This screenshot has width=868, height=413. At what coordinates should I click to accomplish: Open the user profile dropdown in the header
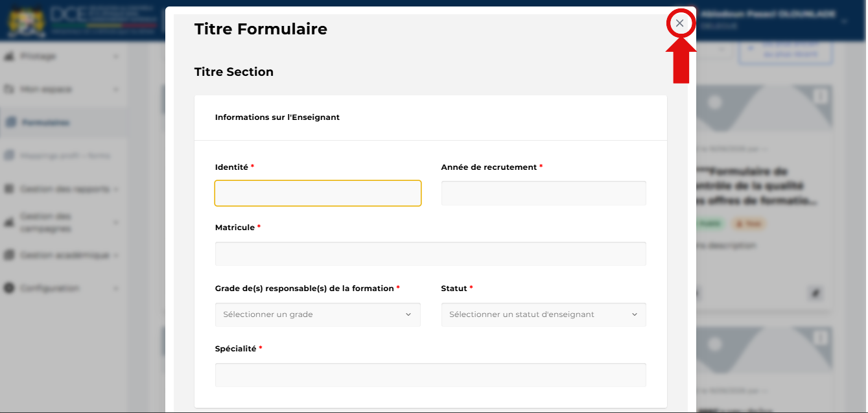845,21
